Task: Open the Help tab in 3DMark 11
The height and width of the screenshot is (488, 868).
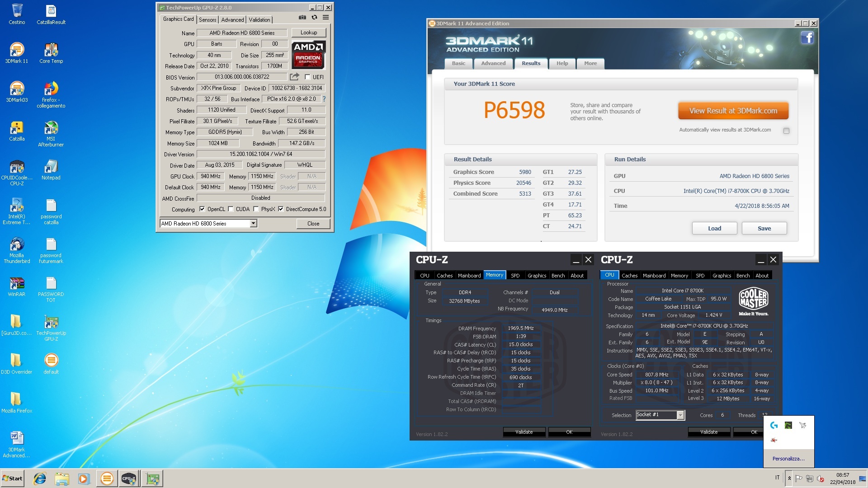Action: pos(562,63)
